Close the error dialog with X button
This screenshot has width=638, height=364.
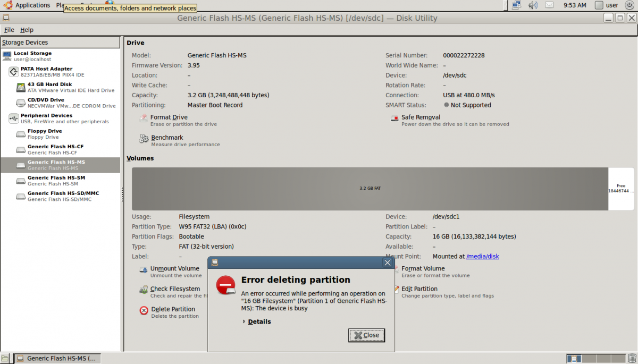click(388, 263)
